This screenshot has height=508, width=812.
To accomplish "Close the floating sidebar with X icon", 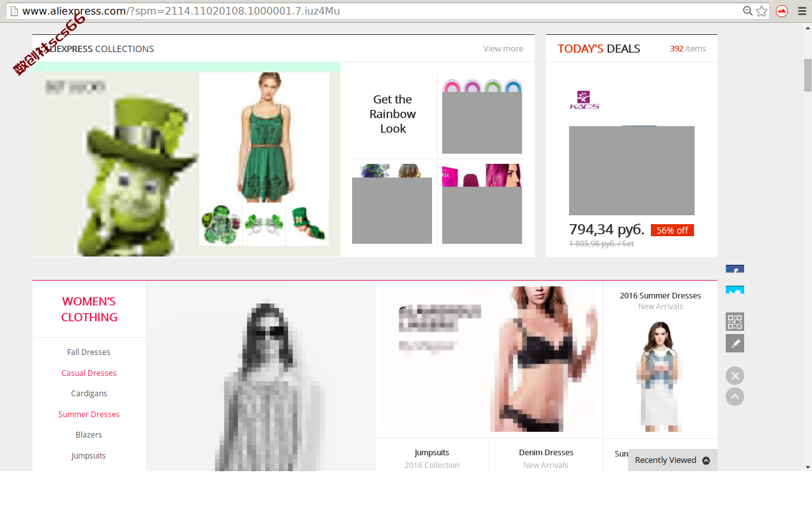I will click(x=735, y=376).
